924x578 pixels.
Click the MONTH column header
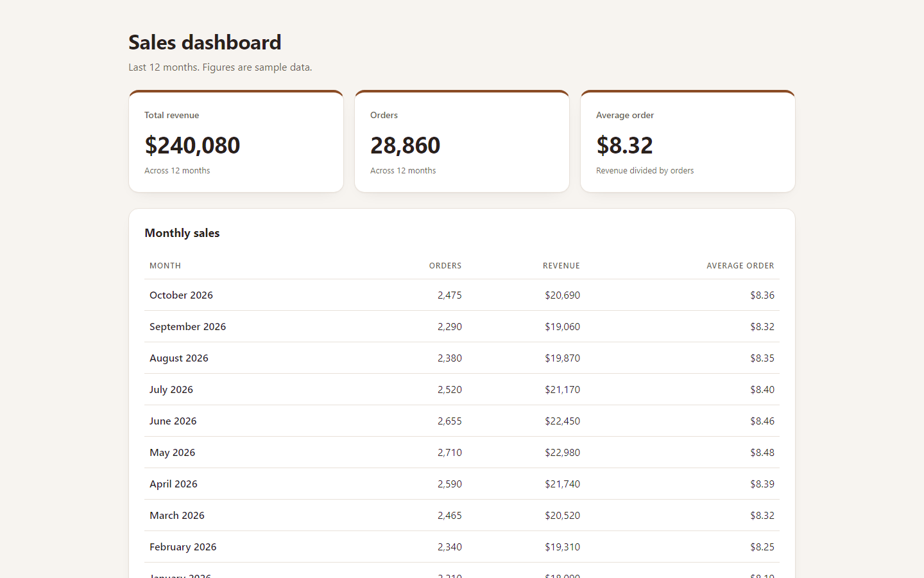pyautogui.click(x=165, y=266)
